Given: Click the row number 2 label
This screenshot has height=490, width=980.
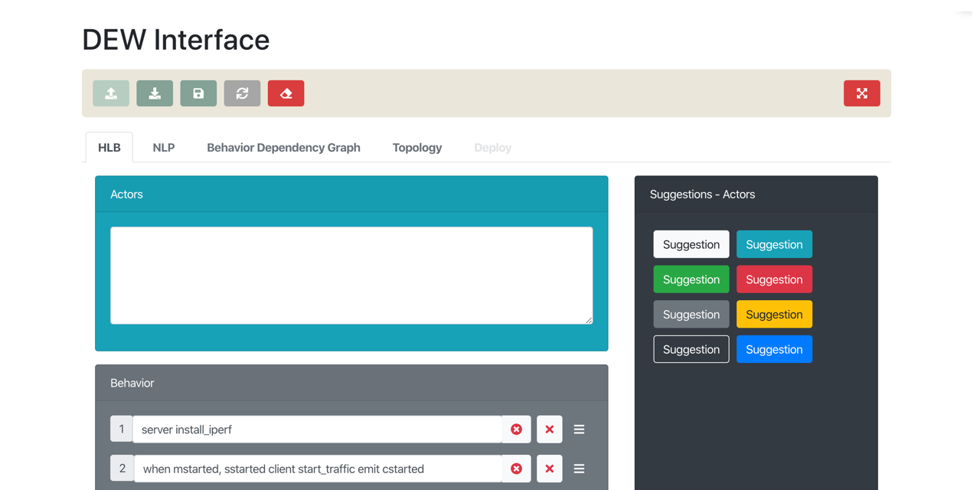Looking at the screenshot, I should click(x=122, y=469).
